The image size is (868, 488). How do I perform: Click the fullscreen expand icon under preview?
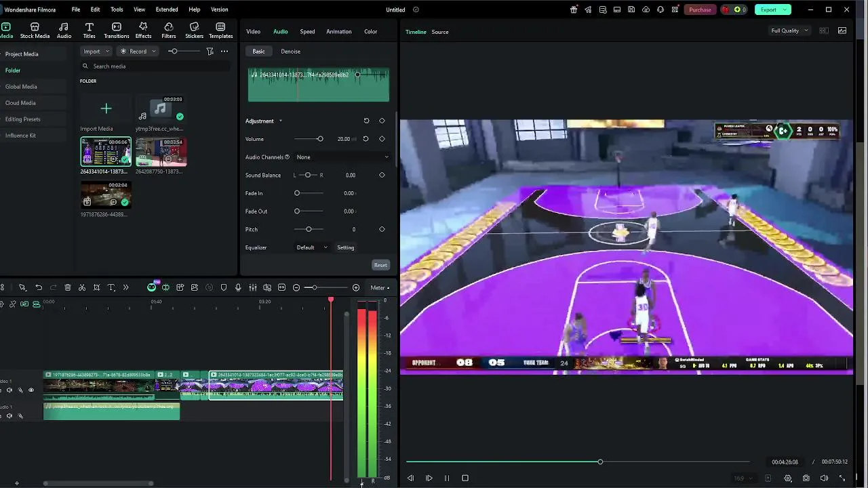click(x=842, y=478)
